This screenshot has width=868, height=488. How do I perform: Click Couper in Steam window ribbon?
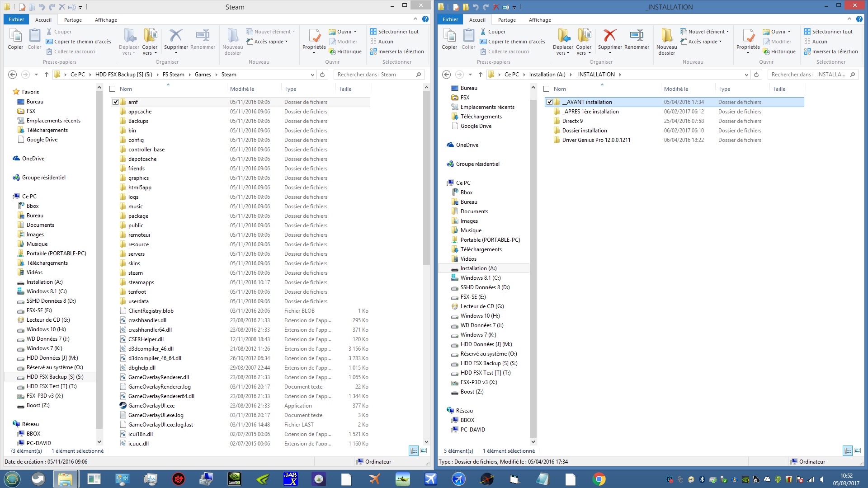(x=59, y=32)
